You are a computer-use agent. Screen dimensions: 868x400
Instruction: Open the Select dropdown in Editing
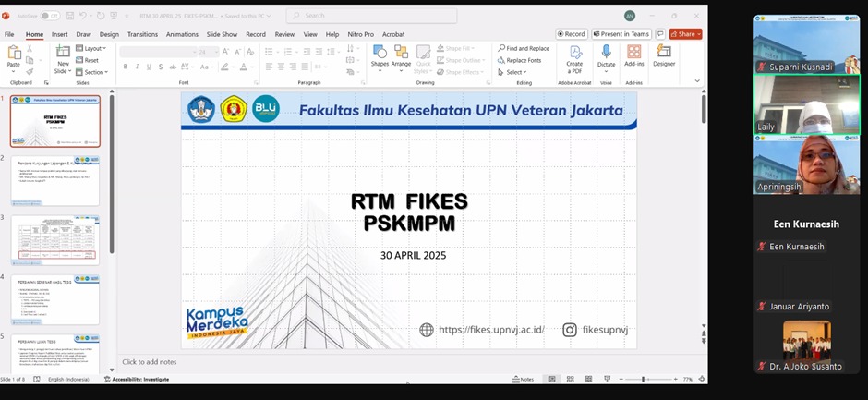click(x=514, y=72)
